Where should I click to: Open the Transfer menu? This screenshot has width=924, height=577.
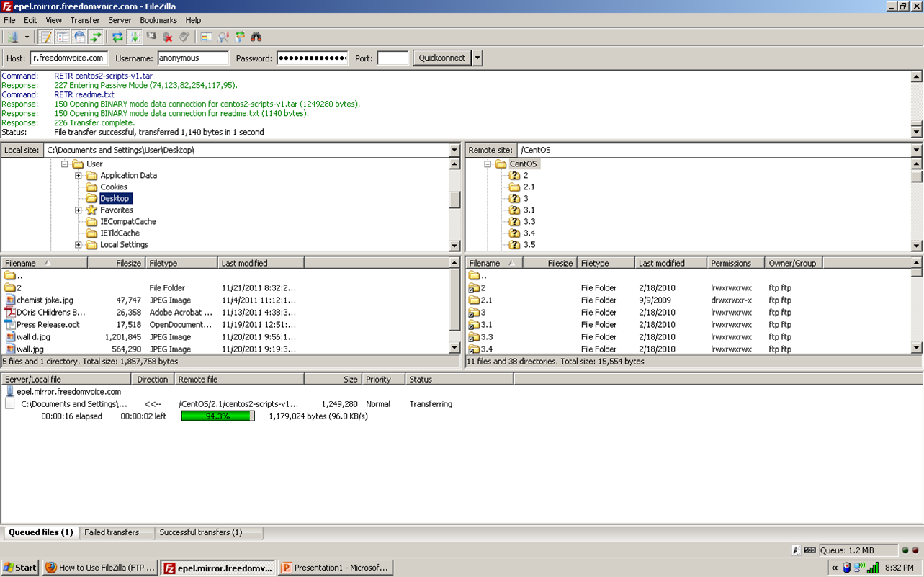click(x=85, y=20)
